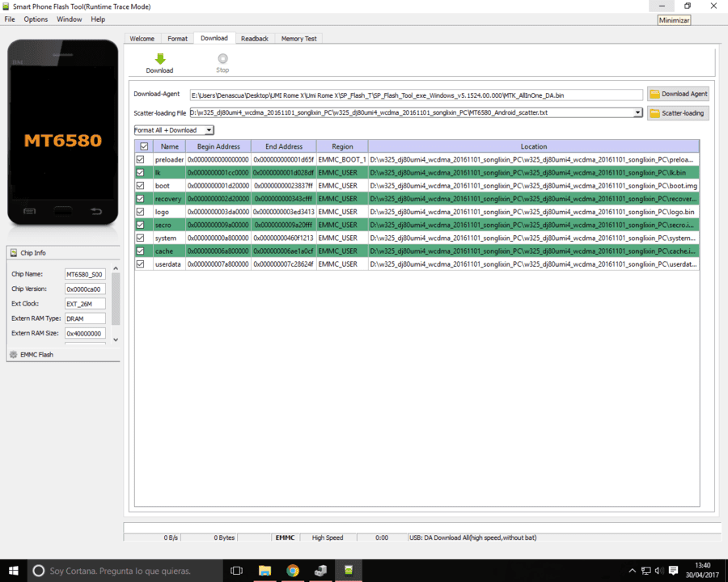Click the network icon in system tray
Viewport: 728px width, 582px height.
click(645, 571)
